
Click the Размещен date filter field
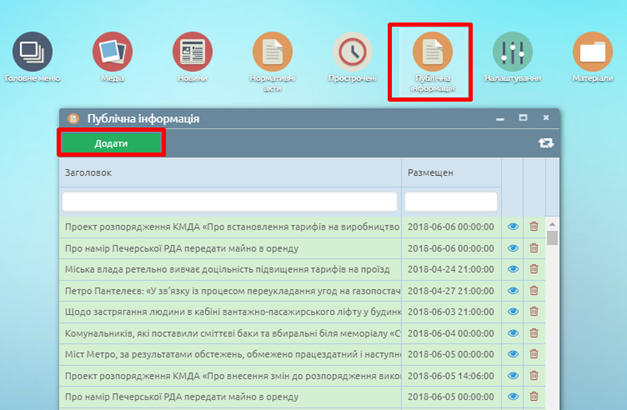449,202
